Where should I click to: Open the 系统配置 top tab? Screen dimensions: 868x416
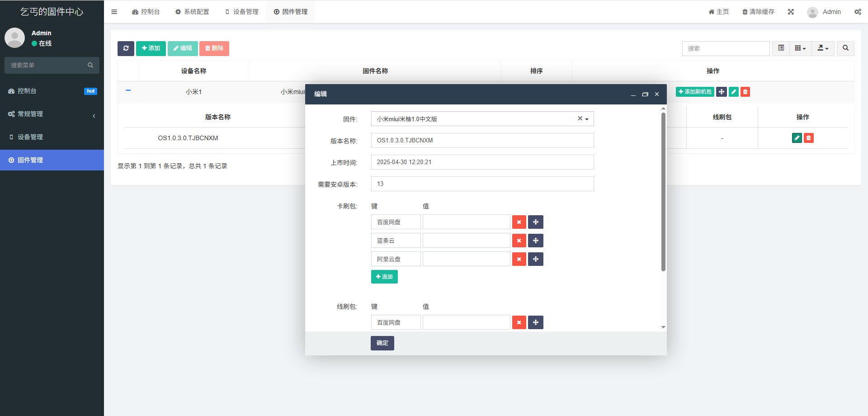click(x=192, y=12)
